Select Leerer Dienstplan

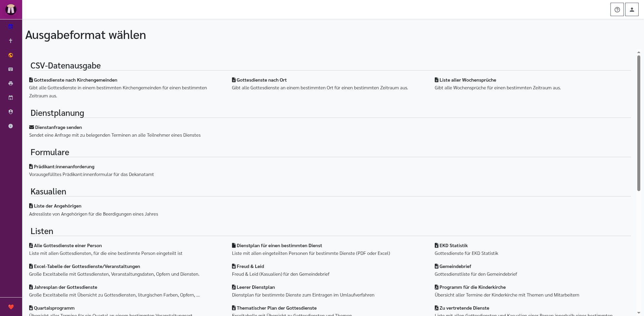(x=256, y=287)
